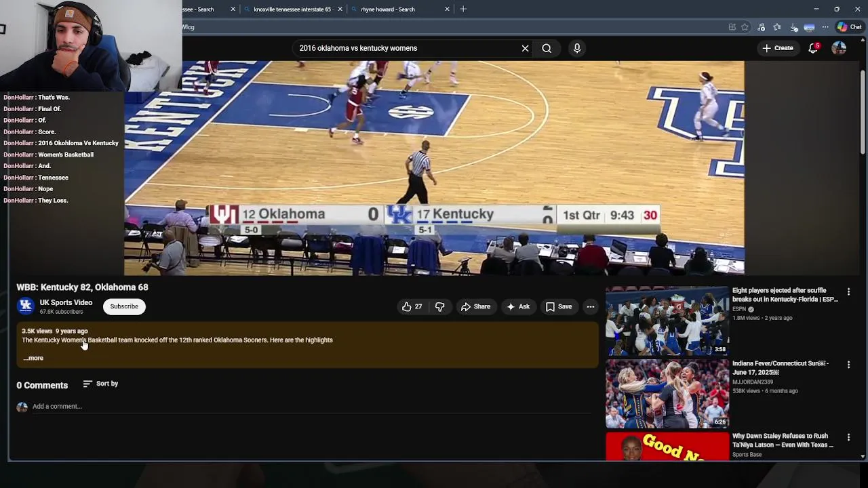Open the YouTube Create menu
Viewport: 868px width, 488px height.
point(777,48)
